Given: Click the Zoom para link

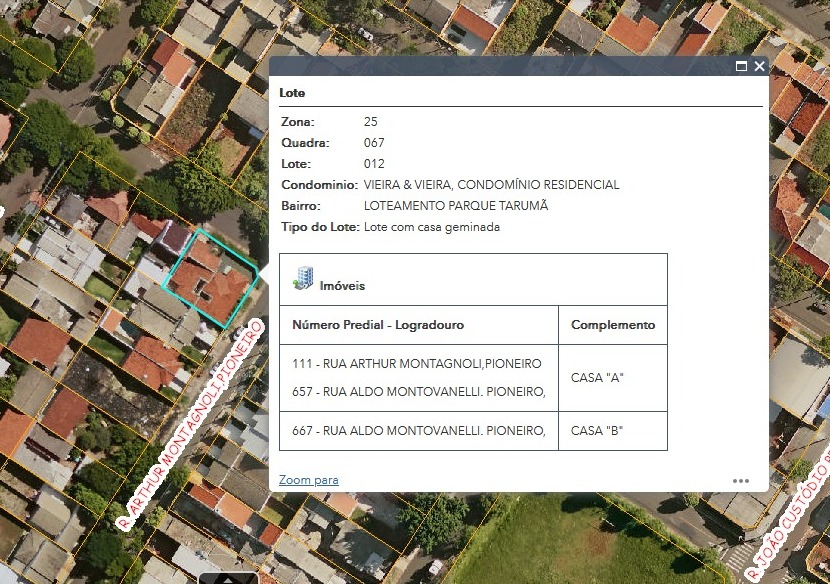Looking at the screenshot, I should [308, 480].
